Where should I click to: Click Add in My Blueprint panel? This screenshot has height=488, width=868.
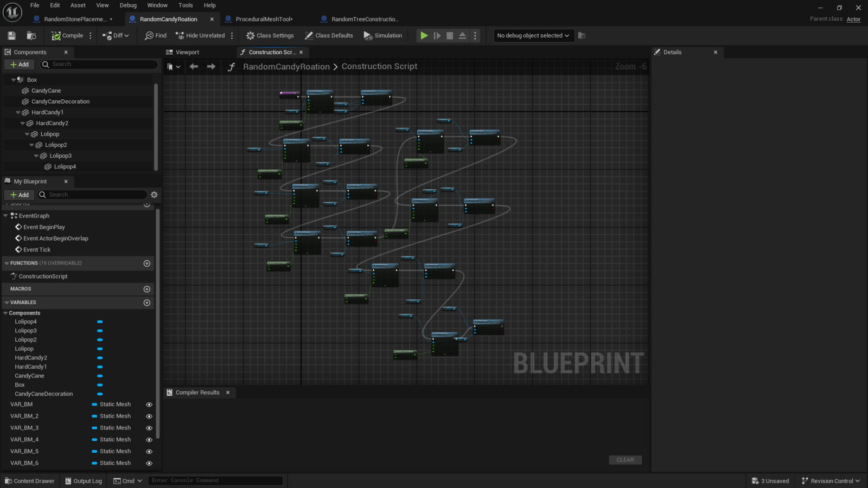20,195
